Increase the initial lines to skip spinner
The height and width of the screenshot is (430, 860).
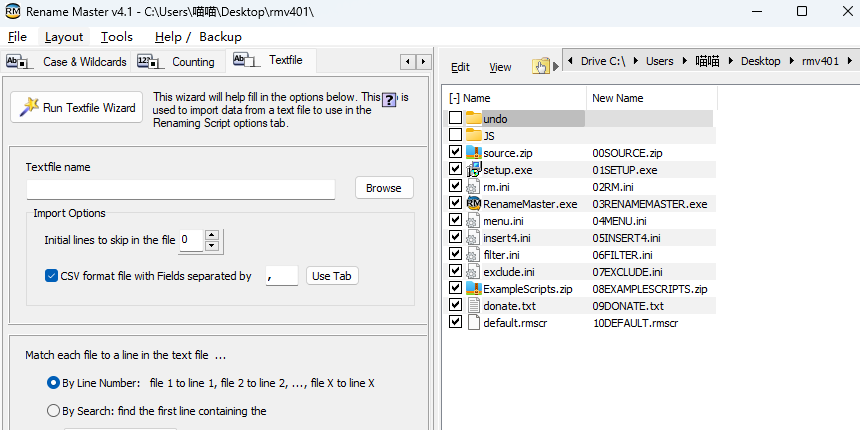[x=212, y=235]
